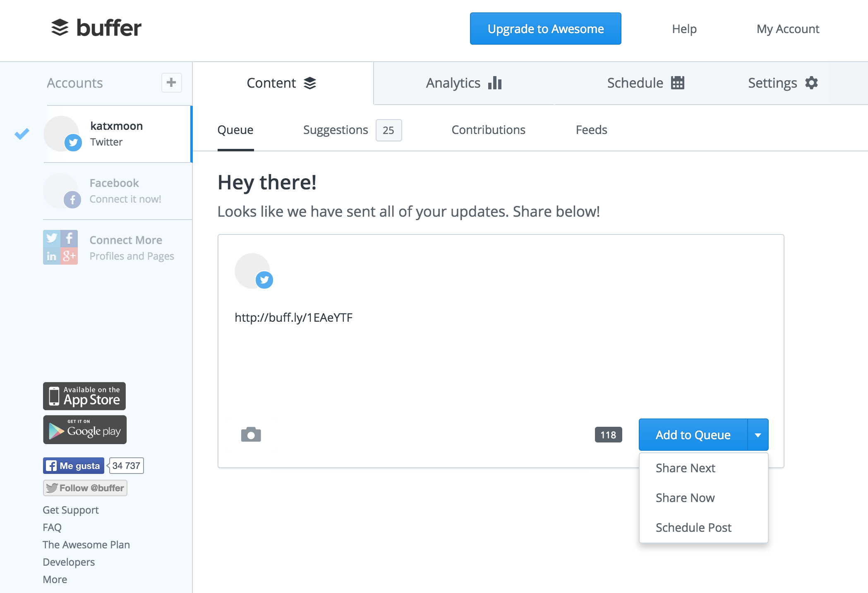Screen dimensions: 868x593
Task: Add a new account with plus button
Action: [x=171, y=83]
